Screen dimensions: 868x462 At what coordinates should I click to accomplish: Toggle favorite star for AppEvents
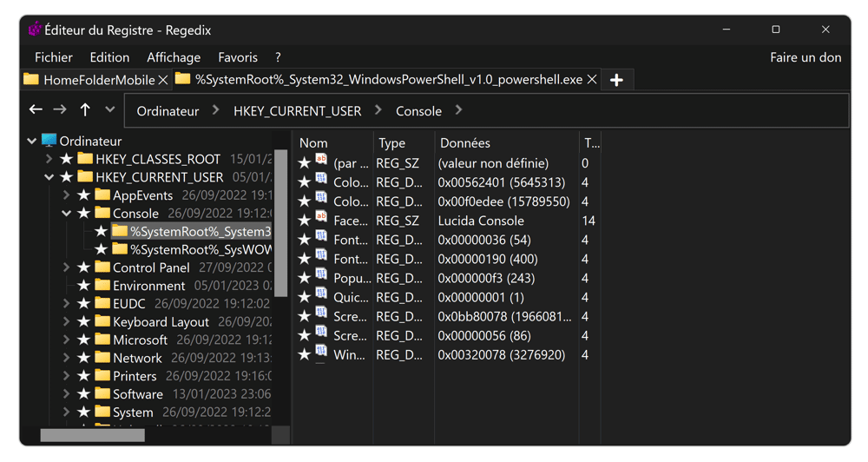pos(83,195)
